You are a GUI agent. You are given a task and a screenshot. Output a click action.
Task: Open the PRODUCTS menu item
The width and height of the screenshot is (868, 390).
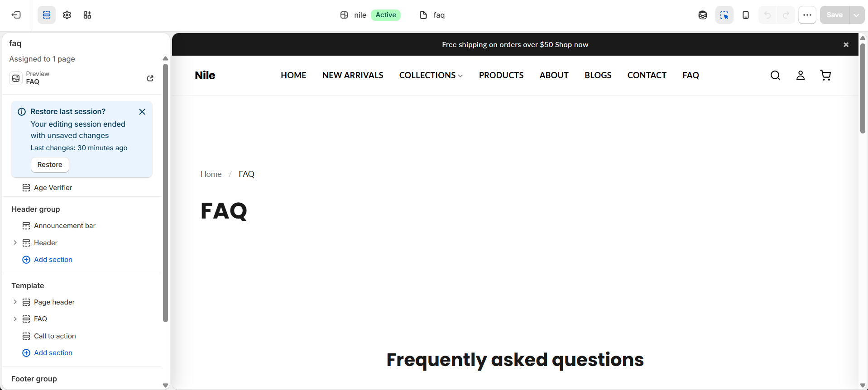[x=501, y=75]
